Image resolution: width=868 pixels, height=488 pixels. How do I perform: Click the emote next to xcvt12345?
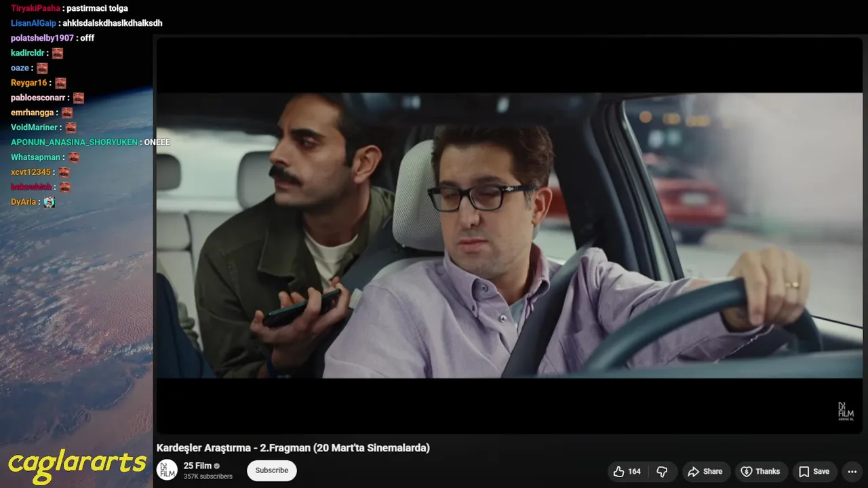pyautogui.click(x=64, y=172)
